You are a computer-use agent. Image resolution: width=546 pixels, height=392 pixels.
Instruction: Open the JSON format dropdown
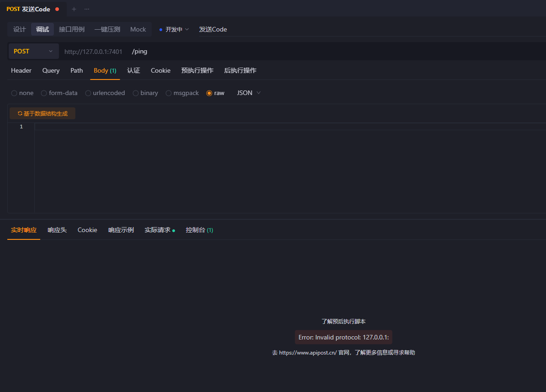coord(249,93)
